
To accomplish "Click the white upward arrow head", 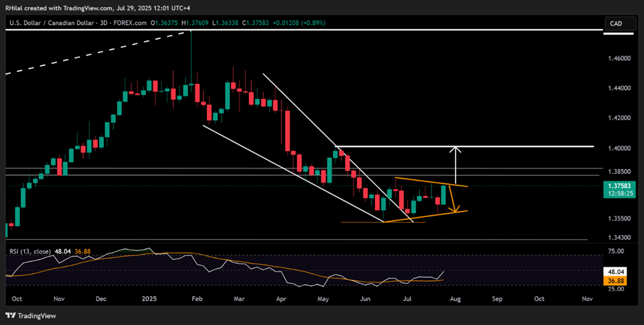I will coord(455,150).
